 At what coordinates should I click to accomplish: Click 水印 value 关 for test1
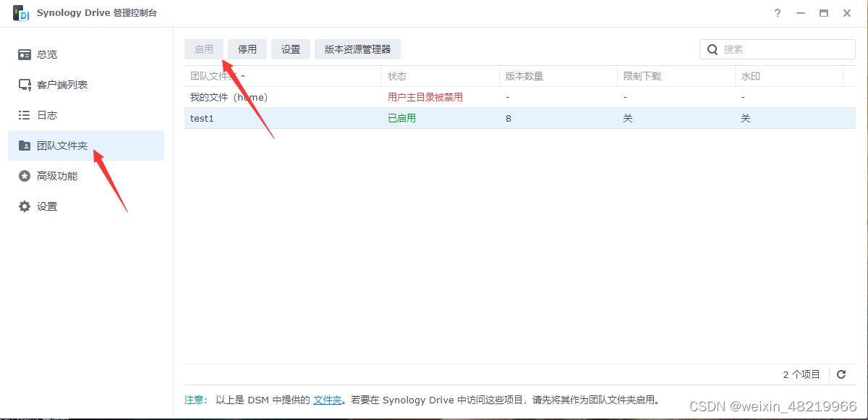[746, 118]
